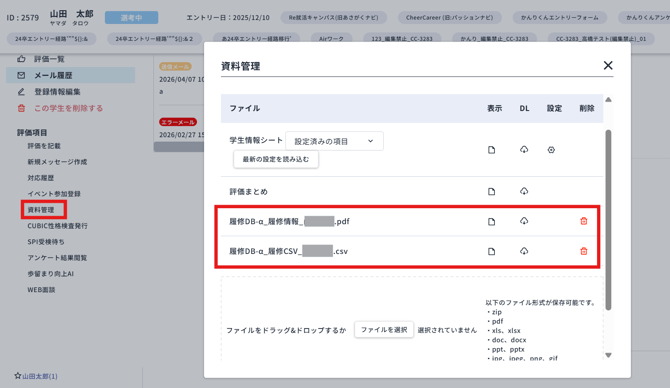The height and width of the screenshot is (388, 670).
Task: Select CUBIC性格検査発行 in sidebar
Action: click(57, 226)
